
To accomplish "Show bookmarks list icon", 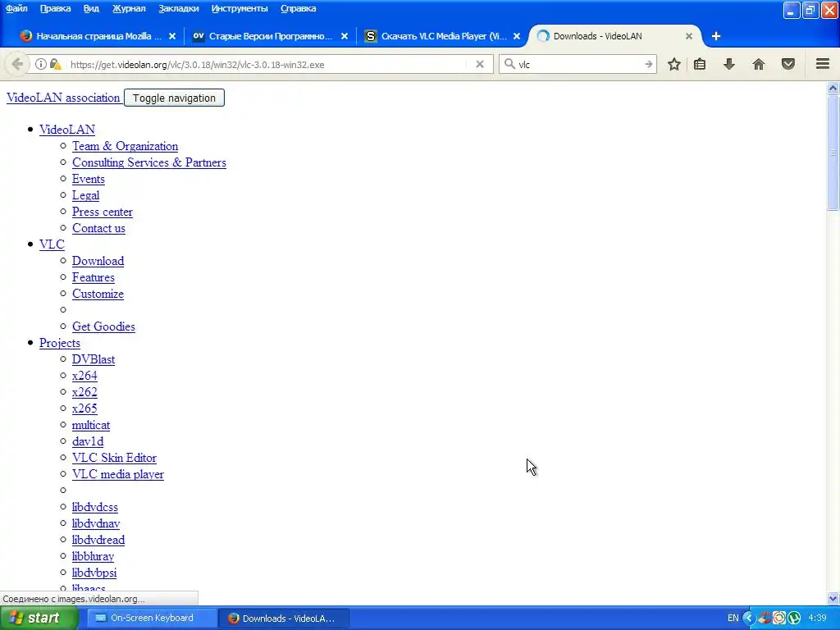I will pyautogui.click(x=700, y=64).
